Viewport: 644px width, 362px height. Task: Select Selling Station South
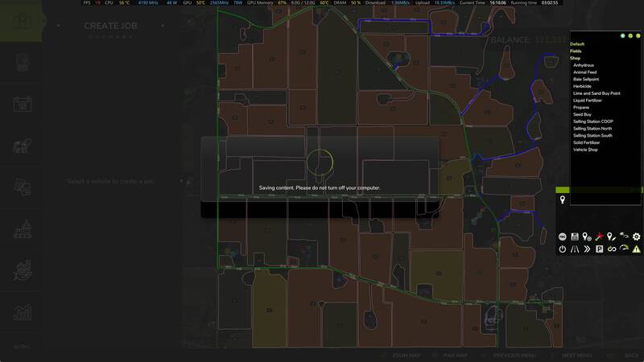tap(592, 135)
